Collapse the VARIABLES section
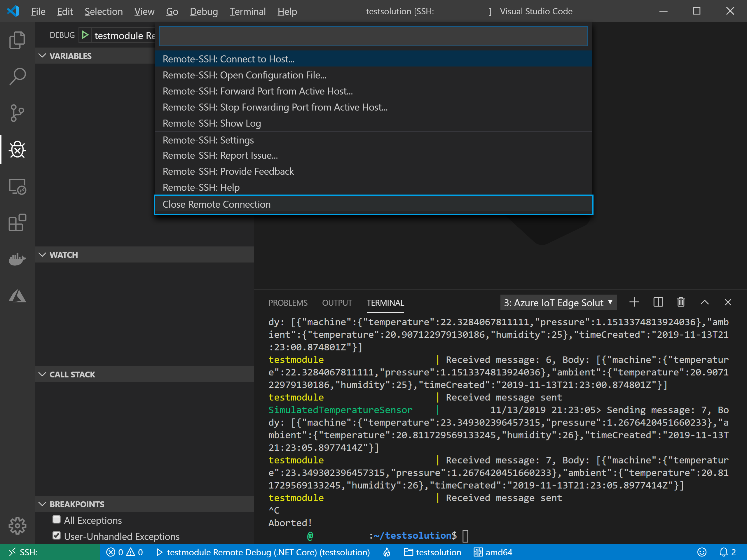Screen dimensions: 747x560 [42, 56]
